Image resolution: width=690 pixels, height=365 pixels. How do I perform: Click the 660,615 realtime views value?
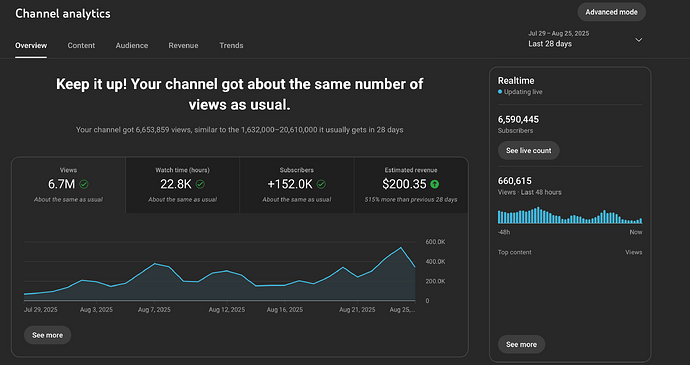pyautogui.click(x=515, y=181)
